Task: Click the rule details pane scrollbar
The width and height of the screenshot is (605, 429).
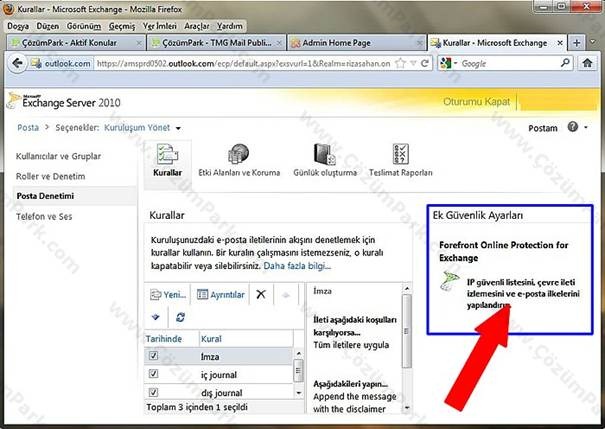Action: [x=406, y=331]
